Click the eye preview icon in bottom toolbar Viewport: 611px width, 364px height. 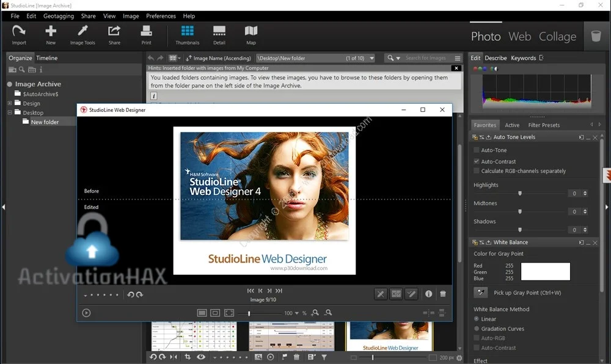tap(201, 357)
